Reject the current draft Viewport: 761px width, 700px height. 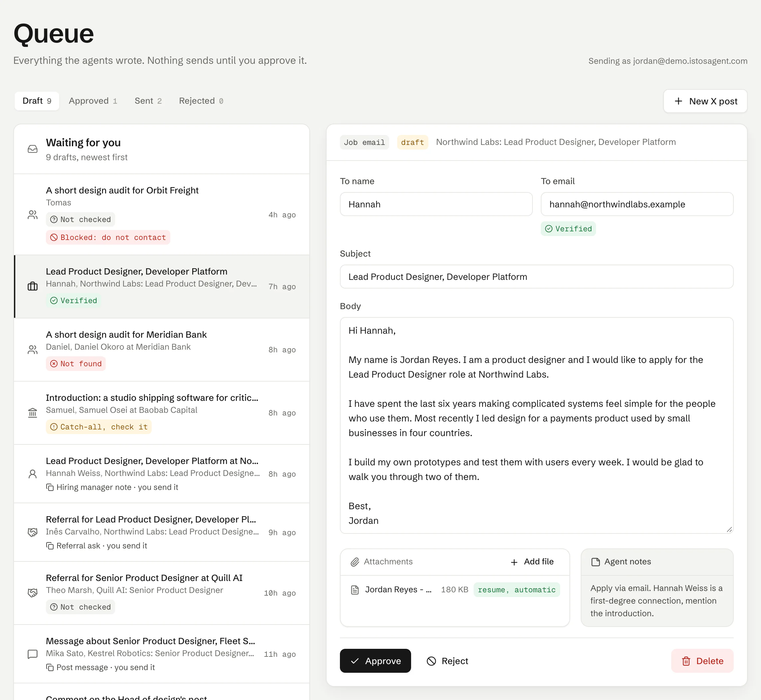[x=447, y=660]
